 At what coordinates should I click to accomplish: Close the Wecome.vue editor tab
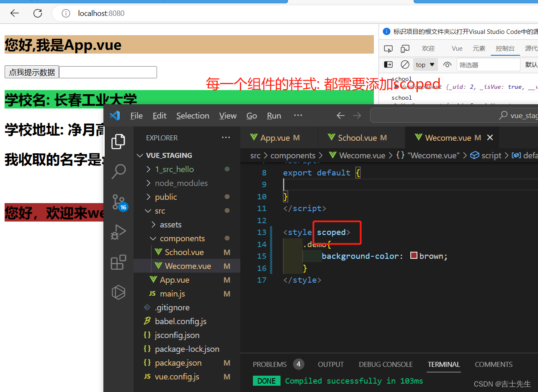pos(490,138)
